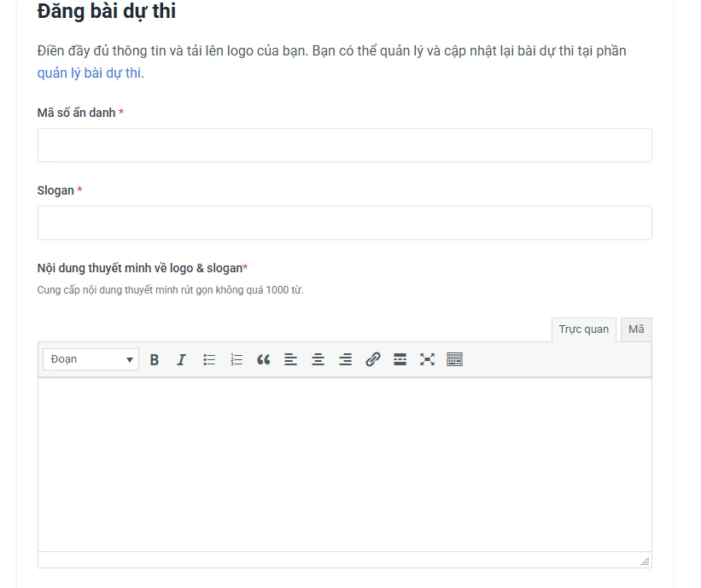The height and width of the screenshot is (588, 701).
Task: Switch to the Mã editor tab
Action: click(636, 329)
